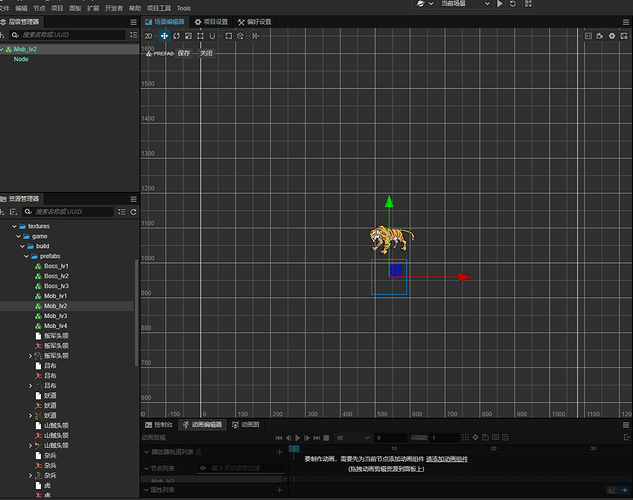Click the tiger sprite in the scene
Viewport: 633px width, 500px height.
click(391, 239)
